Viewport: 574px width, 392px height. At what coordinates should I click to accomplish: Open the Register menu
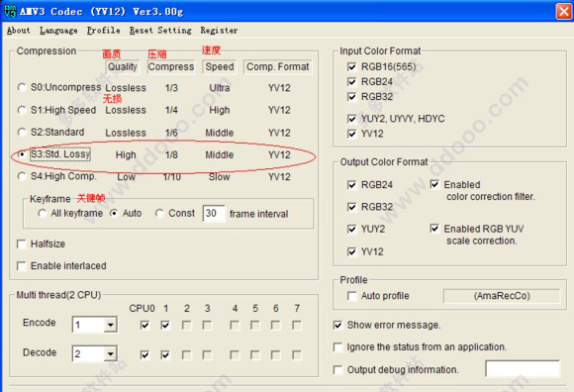(219, 31)
